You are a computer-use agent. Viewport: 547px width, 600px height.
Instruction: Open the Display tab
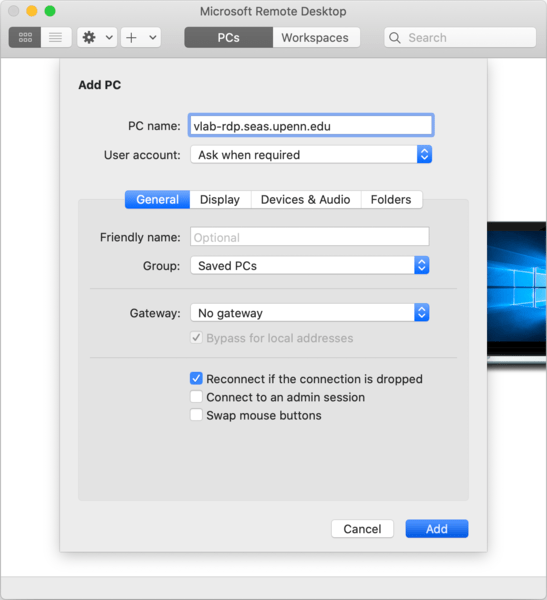pos(220,199)
